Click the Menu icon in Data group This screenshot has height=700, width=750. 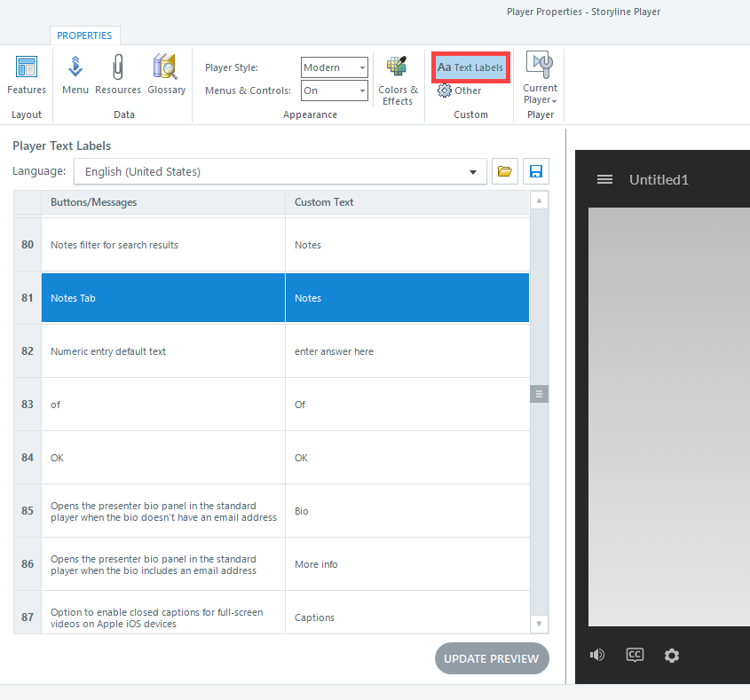[x=75, y=74]
